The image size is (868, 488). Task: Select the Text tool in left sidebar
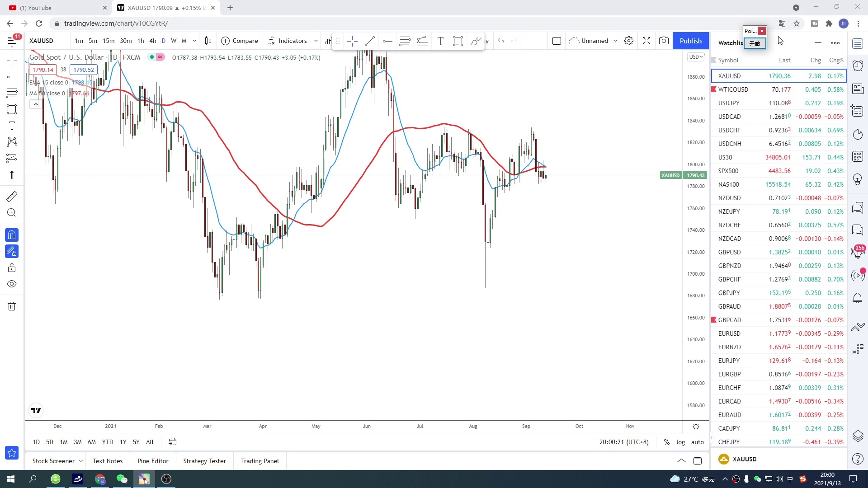coord(12,126)
